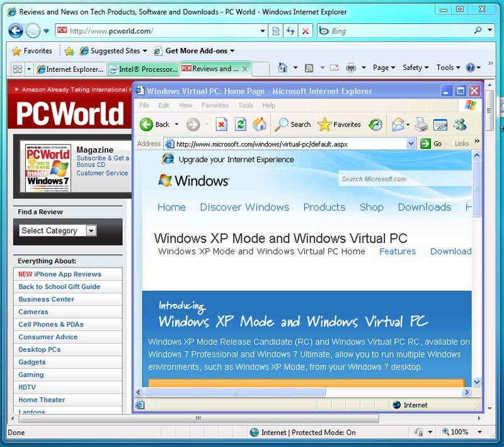
Task: Open the Help menu in XP IE
Action: click(269, 105)
